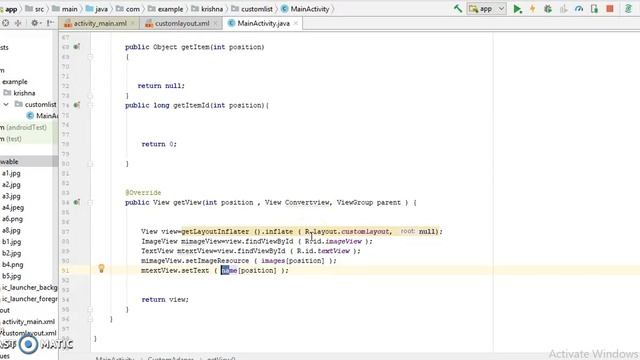Select ic_launcher_background file in tree

coord(29,287)
